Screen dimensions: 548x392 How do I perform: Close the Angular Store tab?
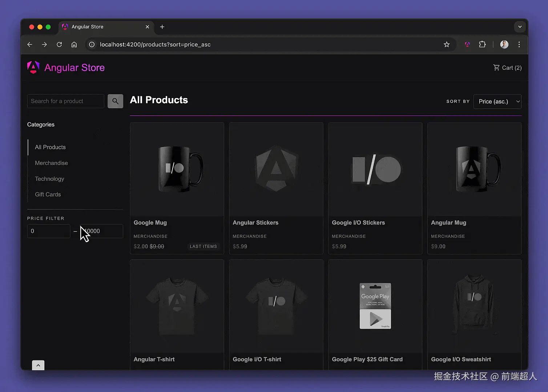147,27
